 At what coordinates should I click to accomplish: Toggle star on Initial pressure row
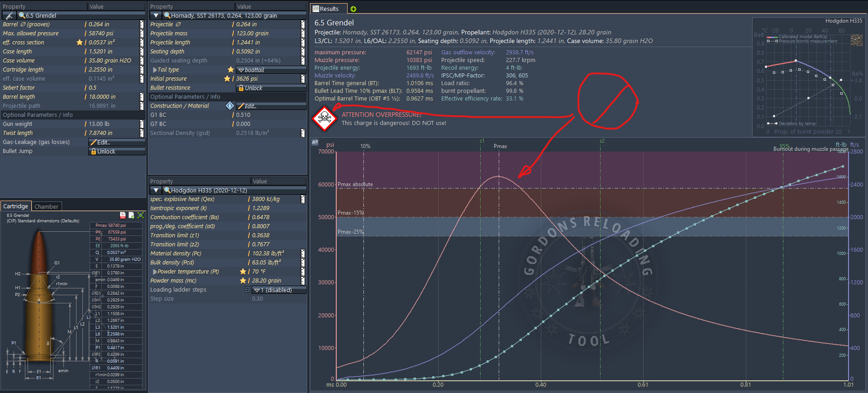point(227,79)
